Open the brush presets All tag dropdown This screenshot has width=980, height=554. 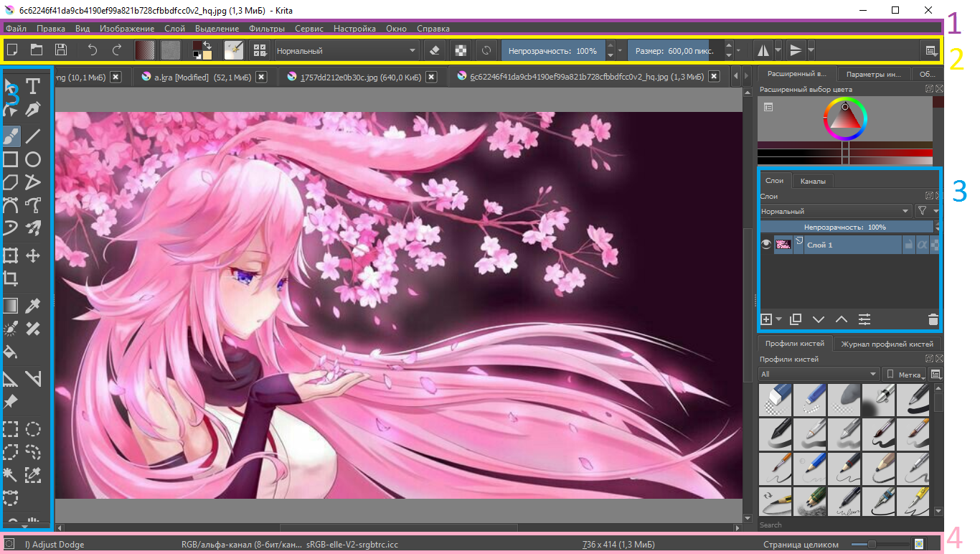click(819, 374)
